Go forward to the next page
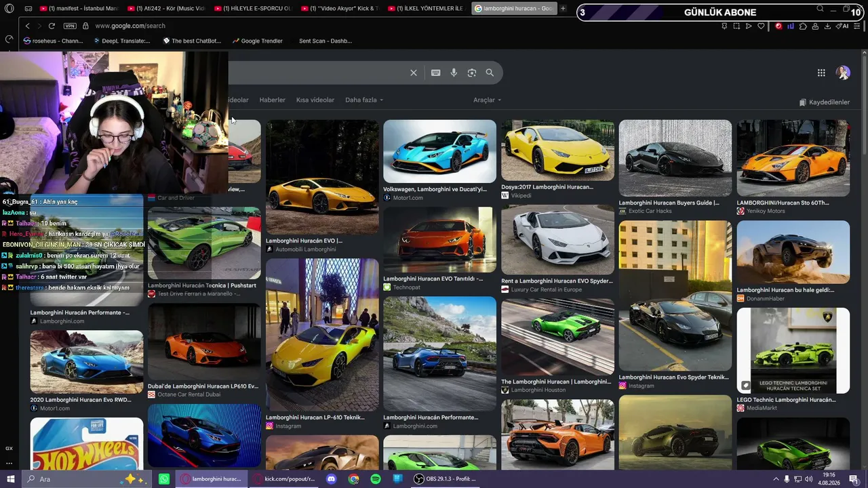Image resolution: width=868 pixels, height=488 pixels. 39,26
